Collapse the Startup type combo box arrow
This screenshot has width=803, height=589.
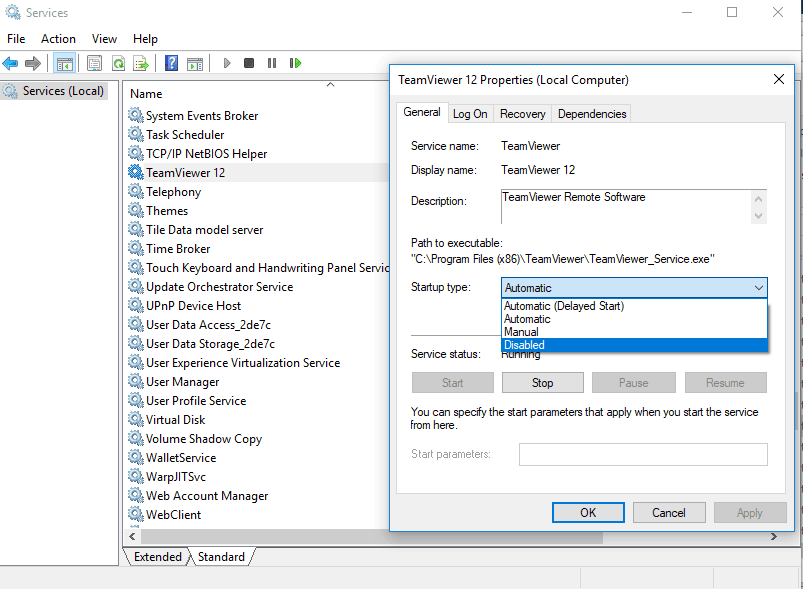(x=758, y=288)
